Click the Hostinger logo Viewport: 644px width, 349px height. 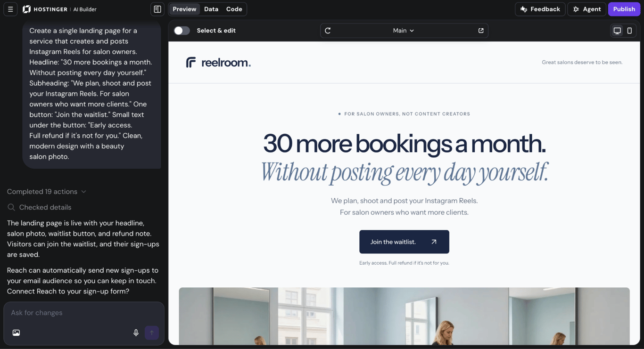pos(45,9)
